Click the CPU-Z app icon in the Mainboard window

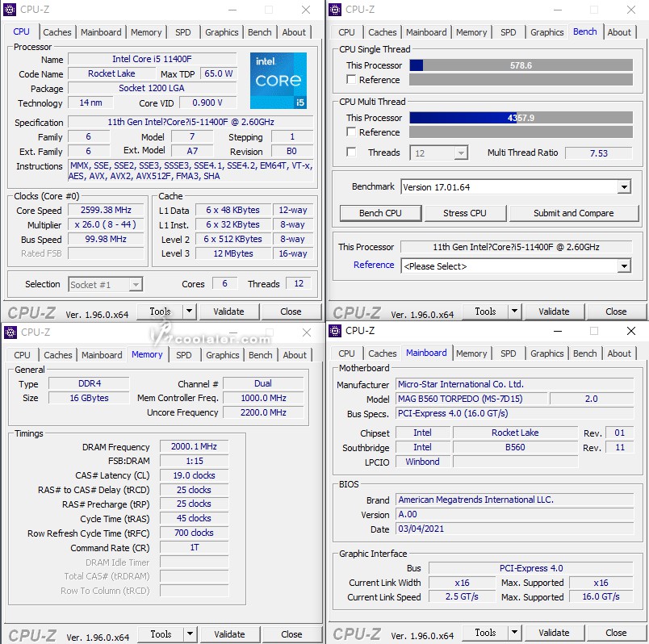click(x=335, y=331)
